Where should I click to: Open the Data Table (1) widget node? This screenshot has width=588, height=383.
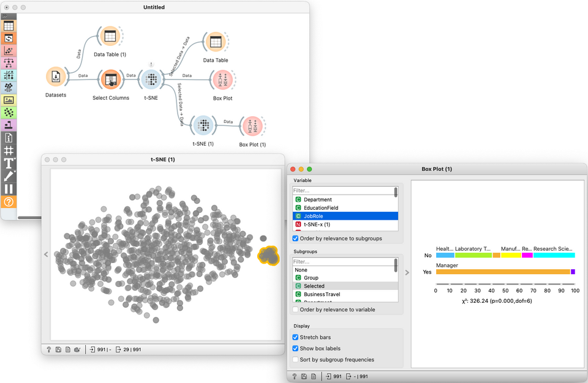(x=110, y=36)
